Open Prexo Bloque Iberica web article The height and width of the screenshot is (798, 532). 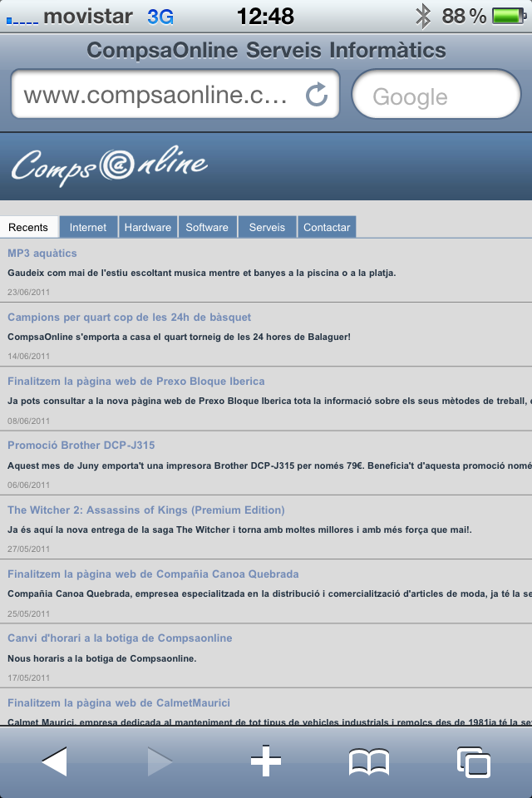click(136, 382)
